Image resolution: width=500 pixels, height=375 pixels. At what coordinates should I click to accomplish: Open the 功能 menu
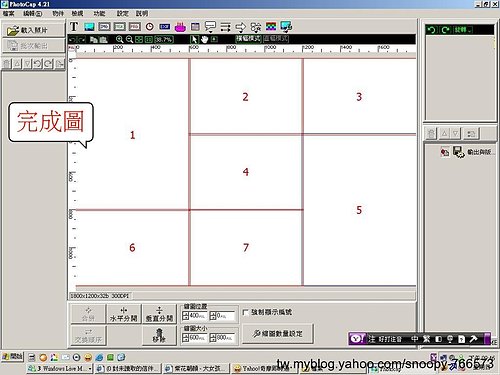click(x=99, y=13)
